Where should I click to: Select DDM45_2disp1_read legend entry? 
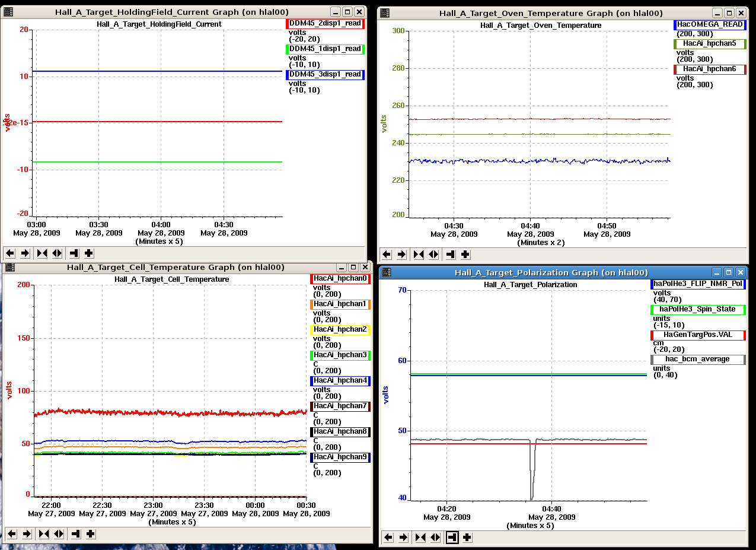(x=326, y=24)
